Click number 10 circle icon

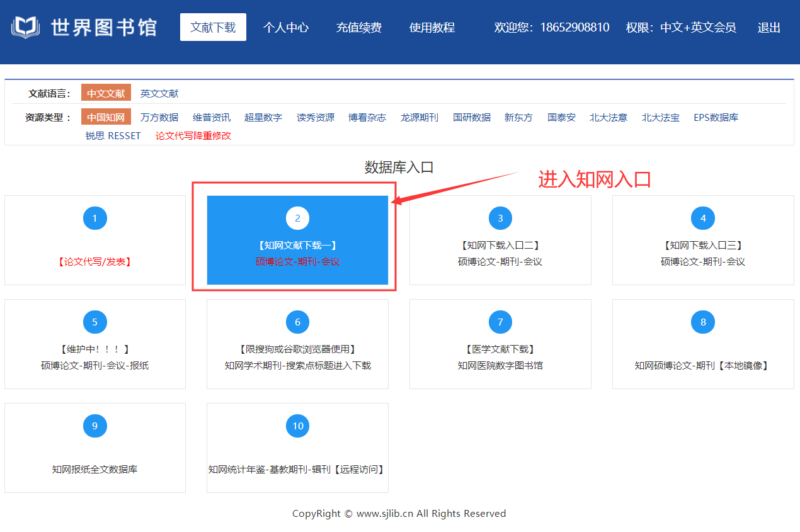pyautogui.click(x=298, y=426)
